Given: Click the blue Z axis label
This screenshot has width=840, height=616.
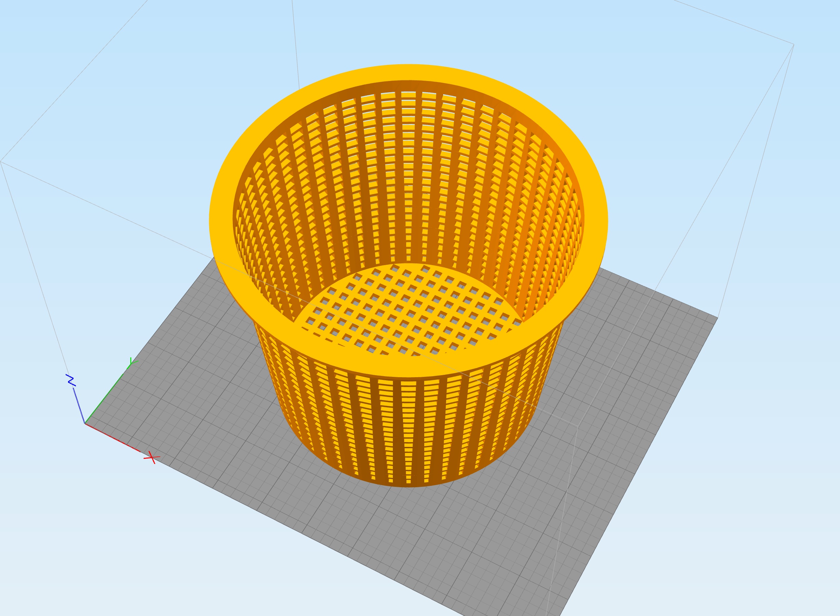Looking at the screenshot, I should [x=71, y=380].
